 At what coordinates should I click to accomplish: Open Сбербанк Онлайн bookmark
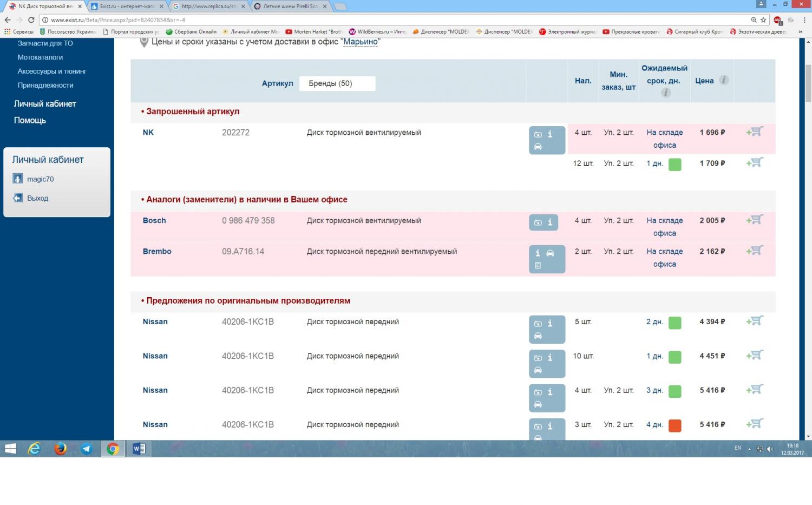(x=191, y=32)
